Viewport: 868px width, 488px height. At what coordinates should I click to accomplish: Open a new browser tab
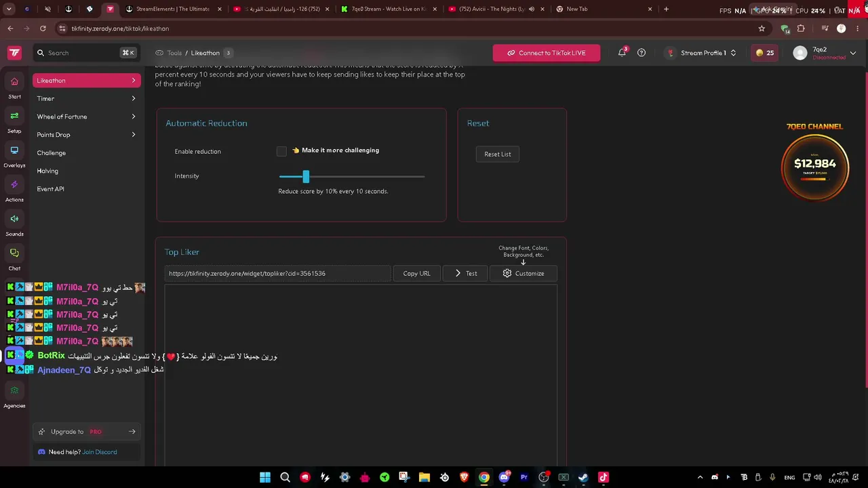666,9
